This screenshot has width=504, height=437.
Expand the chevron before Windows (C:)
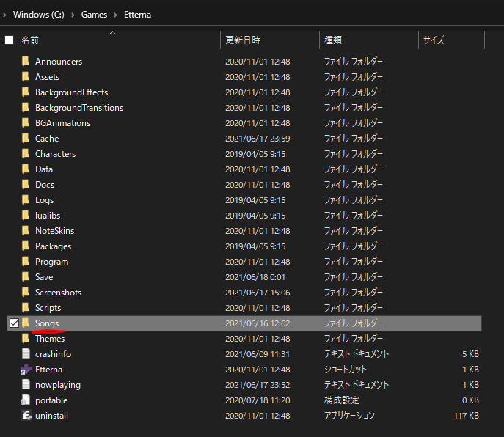(4, 15)
